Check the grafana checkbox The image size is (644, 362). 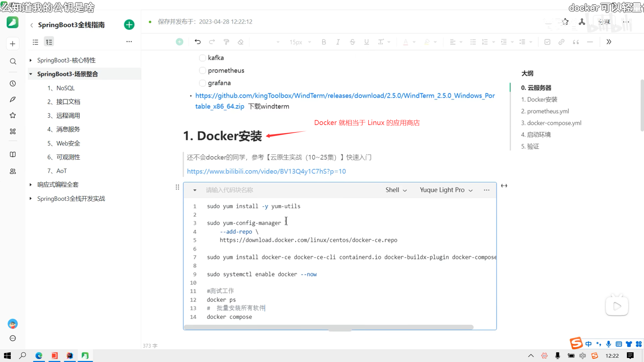point(202,83)
